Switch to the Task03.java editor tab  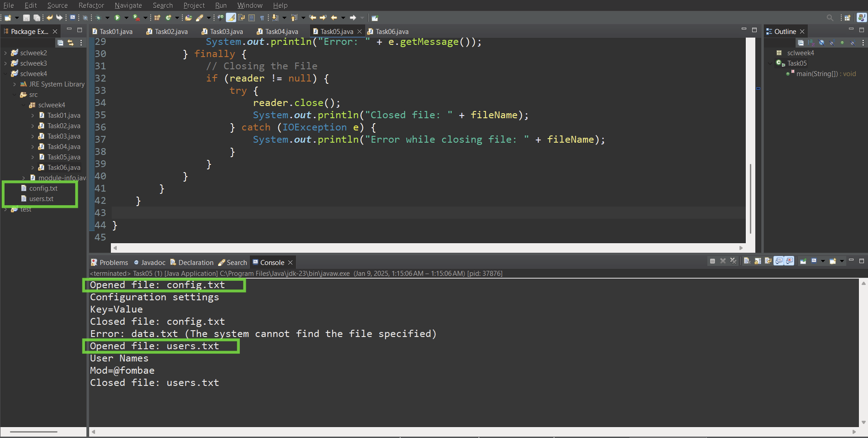tap(222, 32)
